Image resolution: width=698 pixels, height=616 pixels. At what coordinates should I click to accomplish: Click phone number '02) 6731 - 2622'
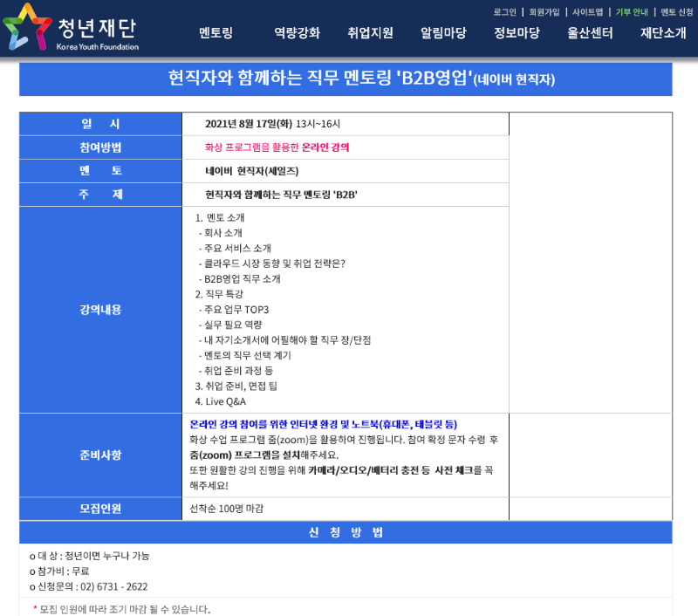pyautogui.click(x=114, y=586)
